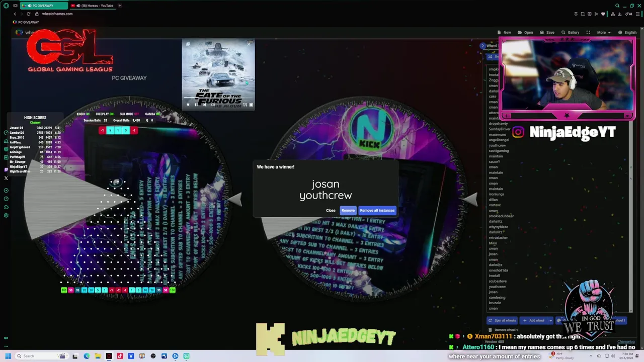Open browser downloads icon
644x362 pixels.
coord(619,14)
